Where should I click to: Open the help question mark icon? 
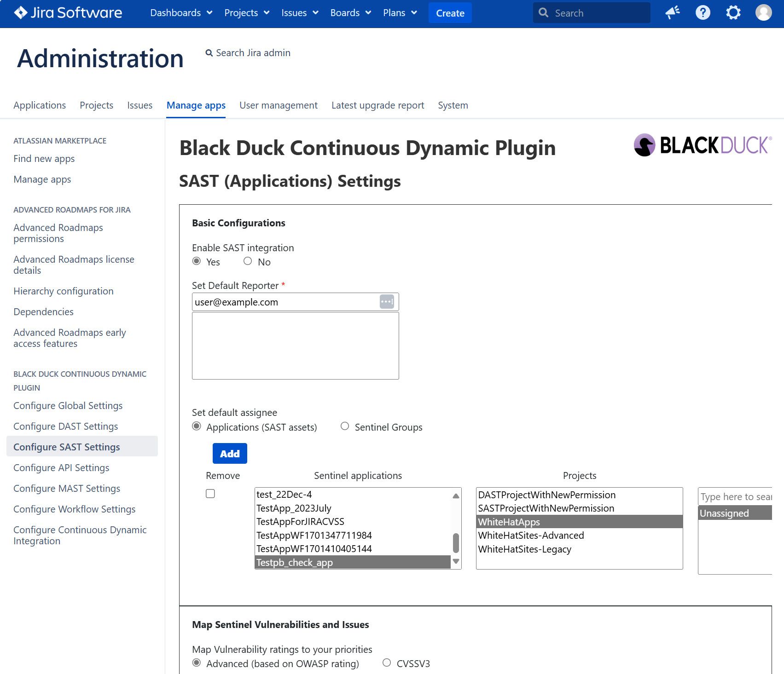703,13
